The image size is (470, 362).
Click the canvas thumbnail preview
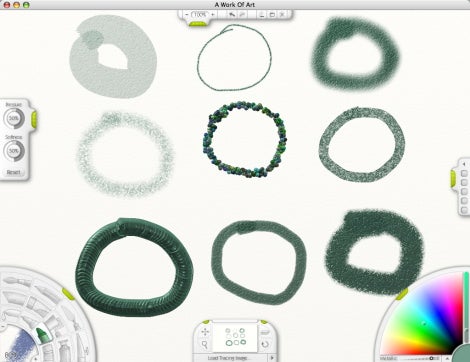tap(235, 337)
